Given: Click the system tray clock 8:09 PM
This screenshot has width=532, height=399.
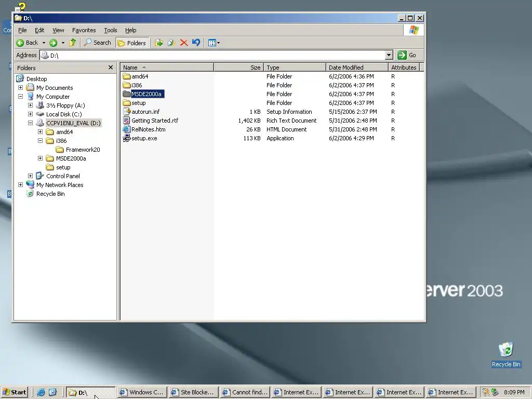Looking at the screenshot, I should tap(514, 392).
